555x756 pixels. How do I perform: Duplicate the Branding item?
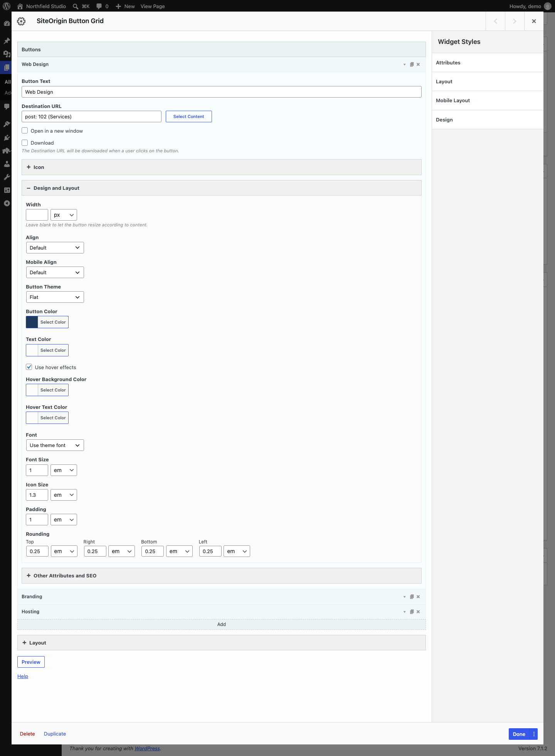coord(412,597)
